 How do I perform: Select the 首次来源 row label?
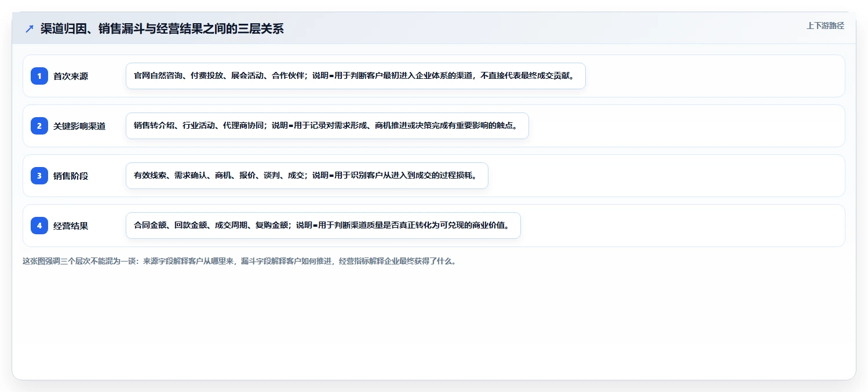tap(71, 76)
